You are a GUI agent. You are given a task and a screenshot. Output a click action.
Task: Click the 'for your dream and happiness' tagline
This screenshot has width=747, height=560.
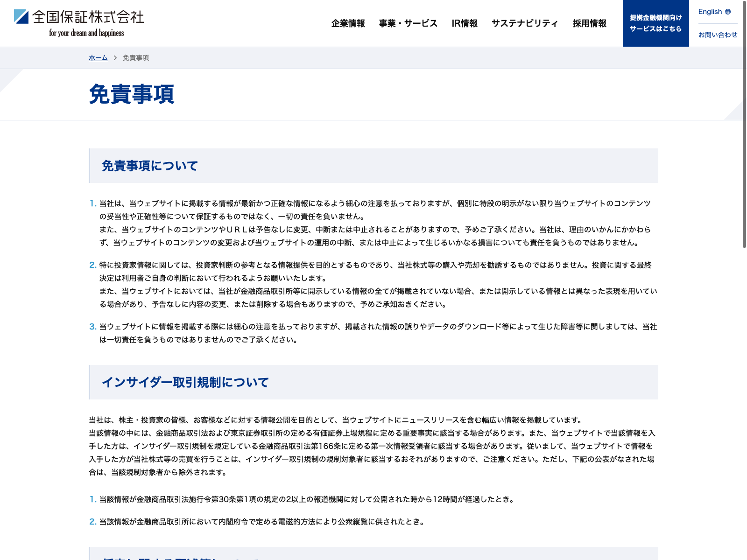coord(86,33)
